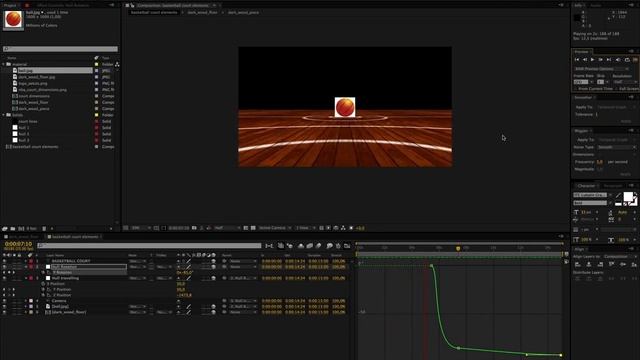Toggle Graph Editor button in timeline
Screen dimensions: 640x360
347,246
